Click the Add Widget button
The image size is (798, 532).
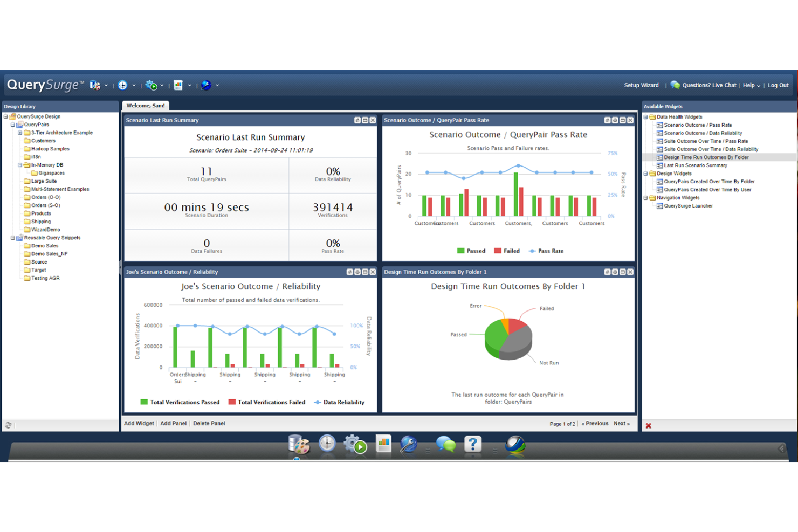pos(139,423)
